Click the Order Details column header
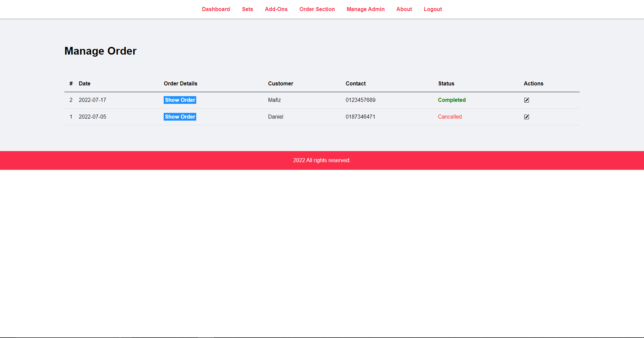 pyautogui.click(x=180, y=84)
